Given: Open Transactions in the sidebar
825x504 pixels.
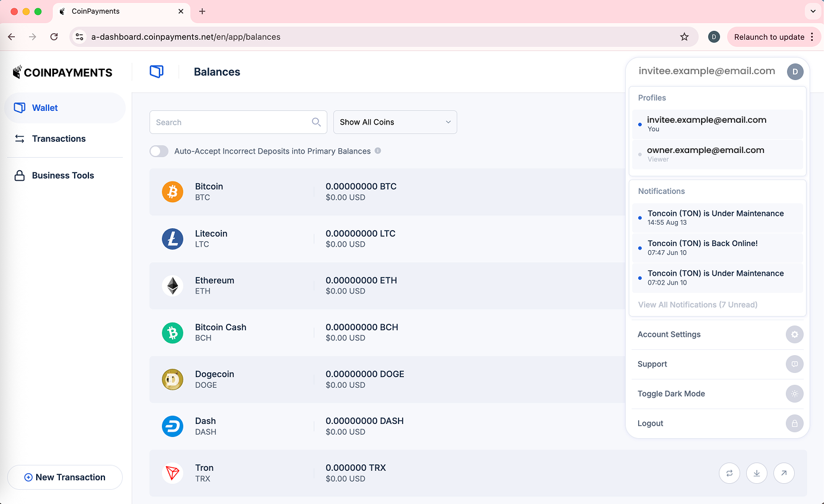Looking at the screenshot, I should (59, 139).
